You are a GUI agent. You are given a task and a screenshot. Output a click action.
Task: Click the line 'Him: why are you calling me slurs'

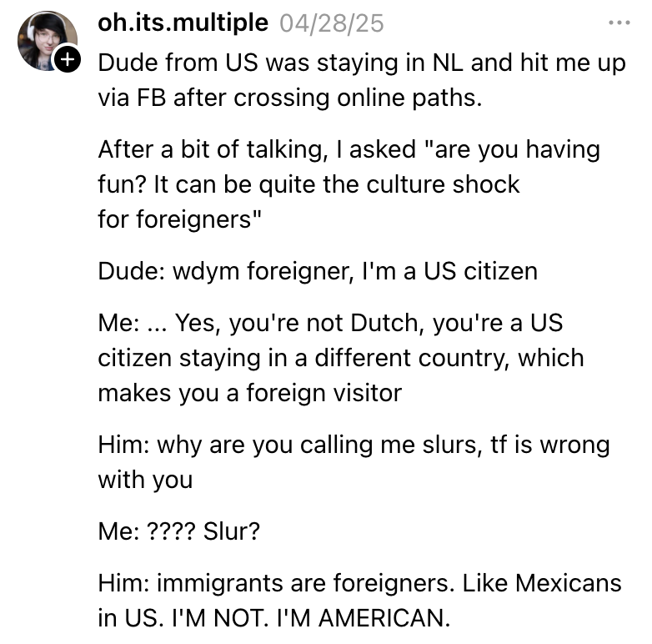pyautogui.click(x=354, y=445)
